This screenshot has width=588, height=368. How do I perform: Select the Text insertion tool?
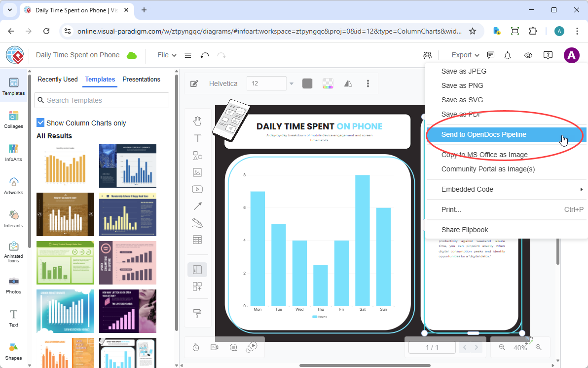click(x=197, y=138)
